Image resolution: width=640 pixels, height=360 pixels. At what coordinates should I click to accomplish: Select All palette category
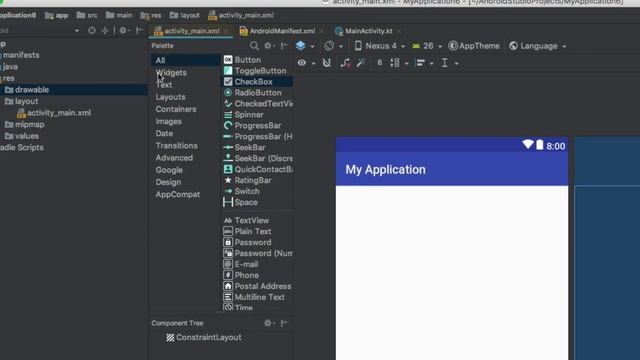click(185, 60)
